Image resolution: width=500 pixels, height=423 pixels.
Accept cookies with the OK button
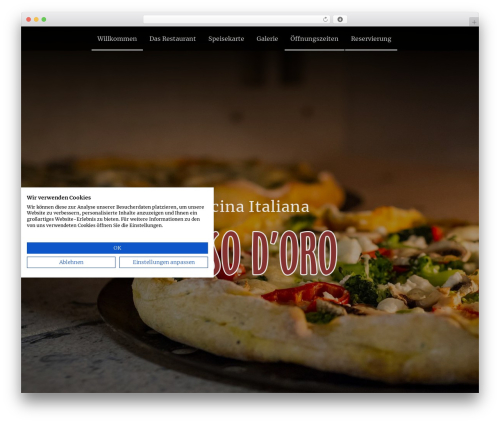(117, 248)
